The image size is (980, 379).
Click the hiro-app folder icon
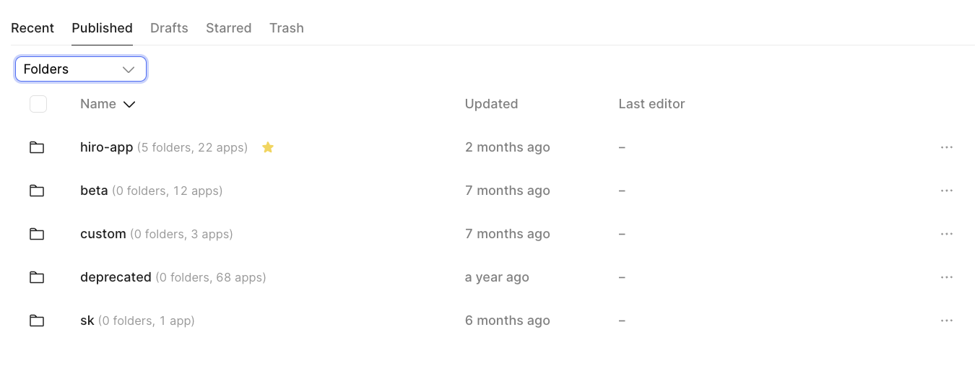(x=37, y=147)
